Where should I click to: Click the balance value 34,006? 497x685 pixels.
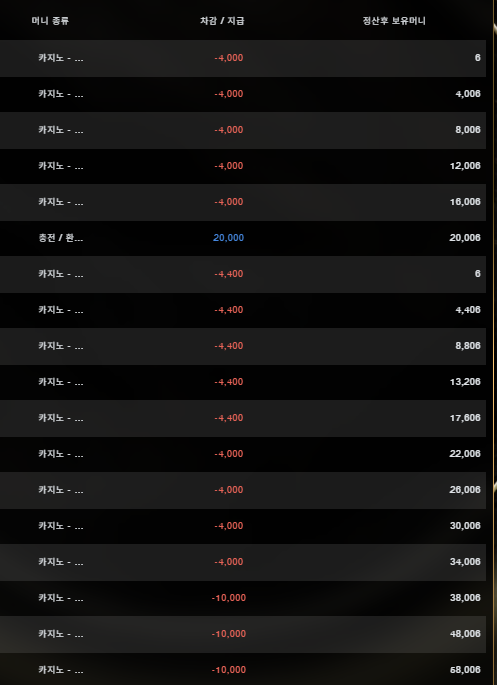click(x=465, y=562)
